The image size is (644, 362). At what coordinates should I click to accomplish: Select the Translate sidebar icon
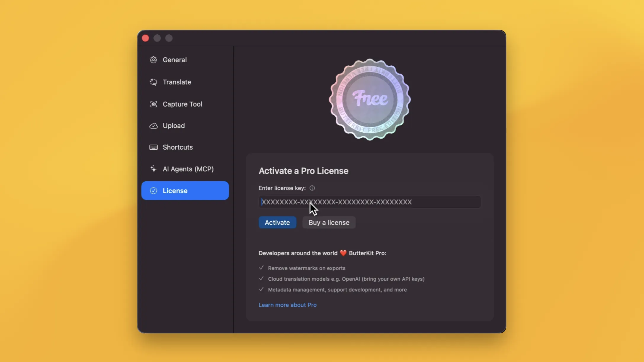pyautogui.click(x=153, y=82)
